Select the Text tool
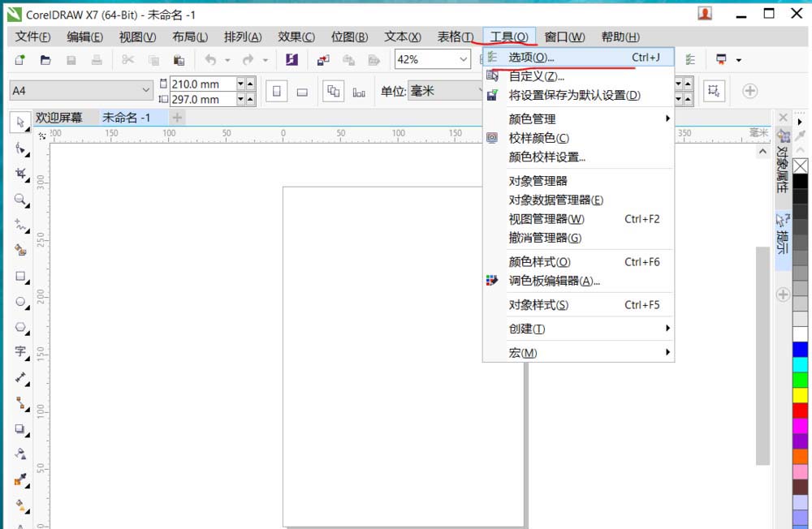 [21, 352]
